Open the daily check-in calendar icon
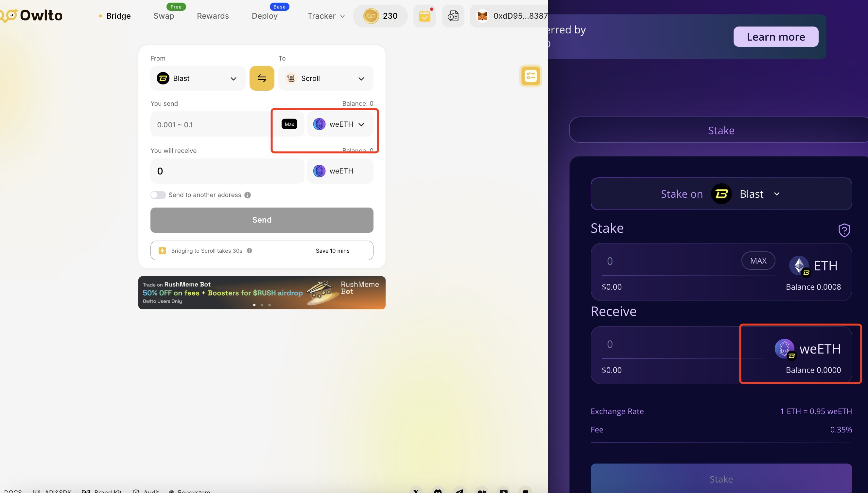 pos(424,16)
